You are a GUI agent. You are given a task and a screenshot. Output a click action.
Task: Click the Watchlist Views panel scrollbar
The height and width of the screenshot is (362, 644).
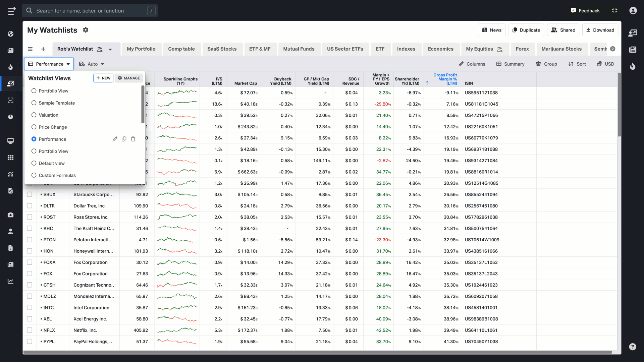143,104
